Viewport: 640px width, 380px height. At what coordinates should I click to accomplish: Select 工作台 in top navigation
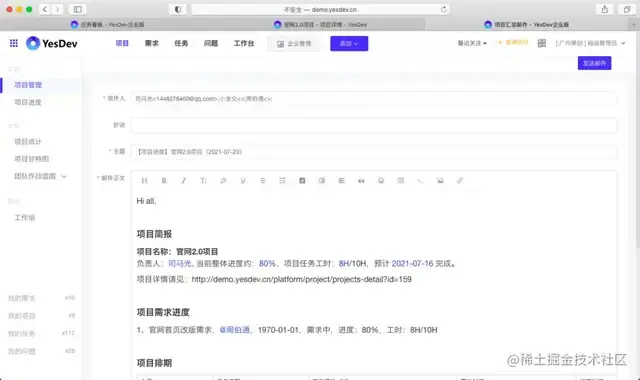pyautogui.click(x=244, y=43)
